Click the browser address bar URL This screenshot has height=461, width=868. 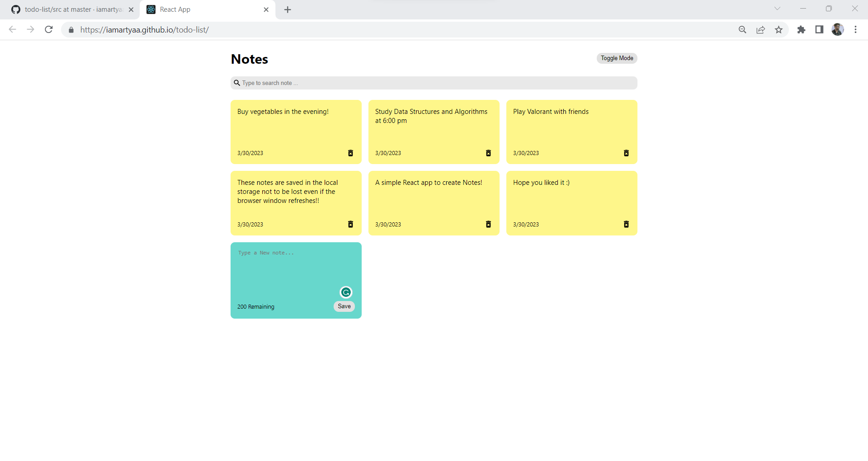pos(145,30)
